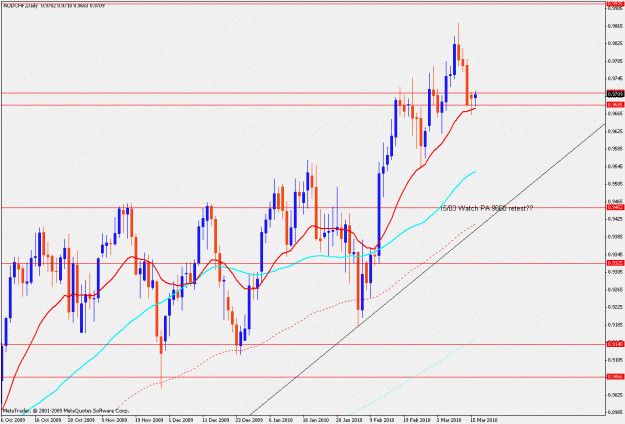625x424 pixels.
Task: Click the "23 Dec 2009" date axis label
Action: (249, 420)
